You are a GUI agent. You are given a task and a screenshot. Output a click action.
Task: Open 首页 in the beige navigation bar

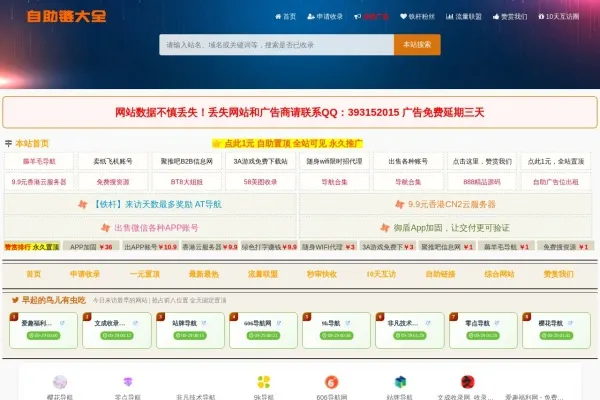click(33, 274)
